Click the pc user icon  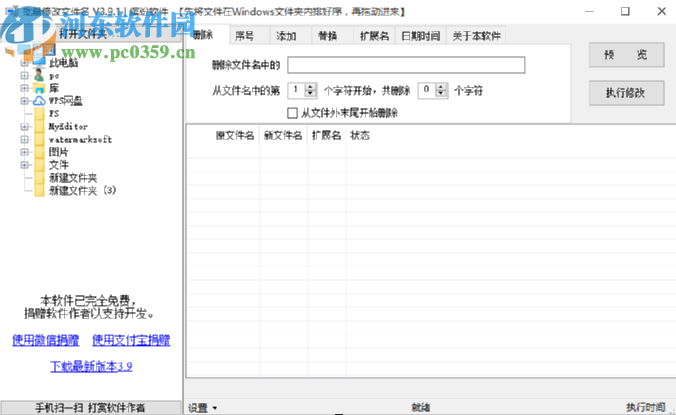tap(39, 75)
